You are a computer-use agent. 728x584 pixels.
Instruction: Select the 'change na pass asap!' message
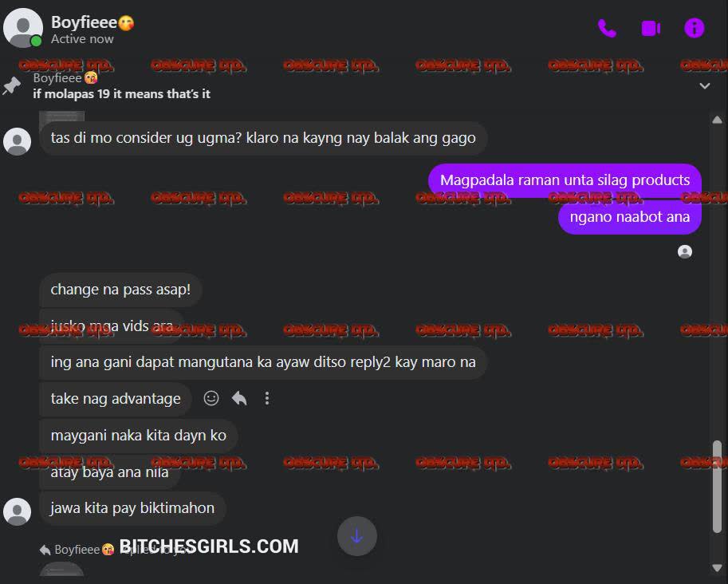[120, 290]
